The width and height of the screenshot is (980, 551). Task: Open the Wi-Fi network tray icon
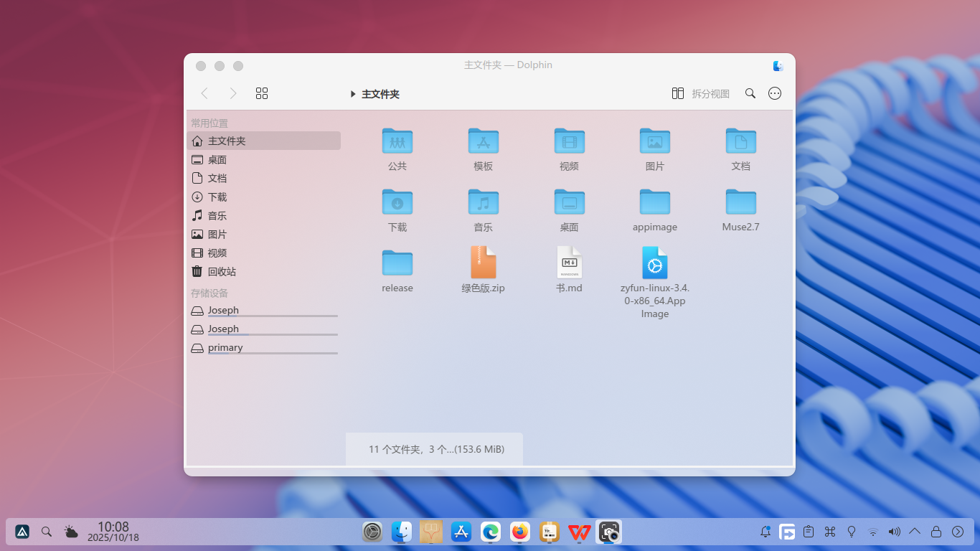coord(873,532)
